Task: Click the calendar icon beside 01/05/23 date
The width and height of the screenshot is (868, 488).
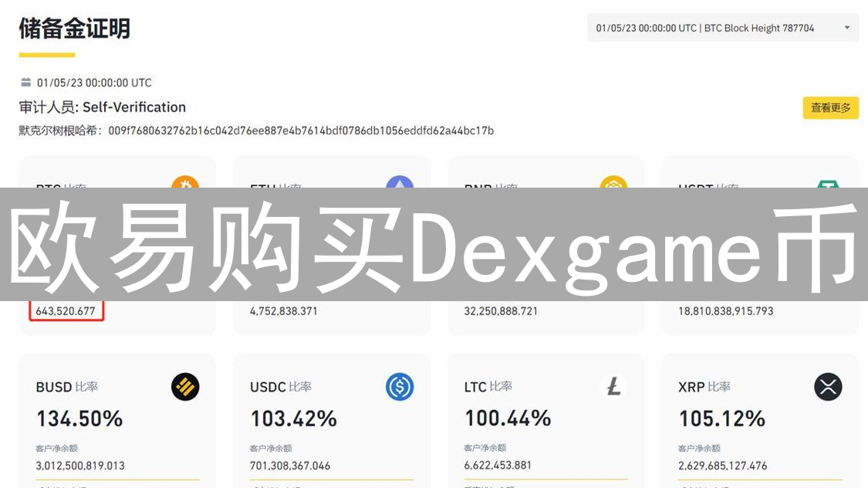Action: click(25, 83)
